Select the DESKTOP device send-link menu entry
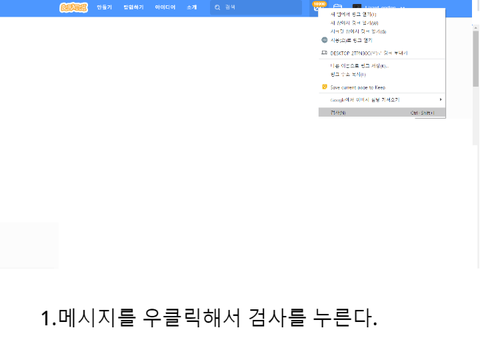Viewport: 480px width, 360px height. pos(382,53)
